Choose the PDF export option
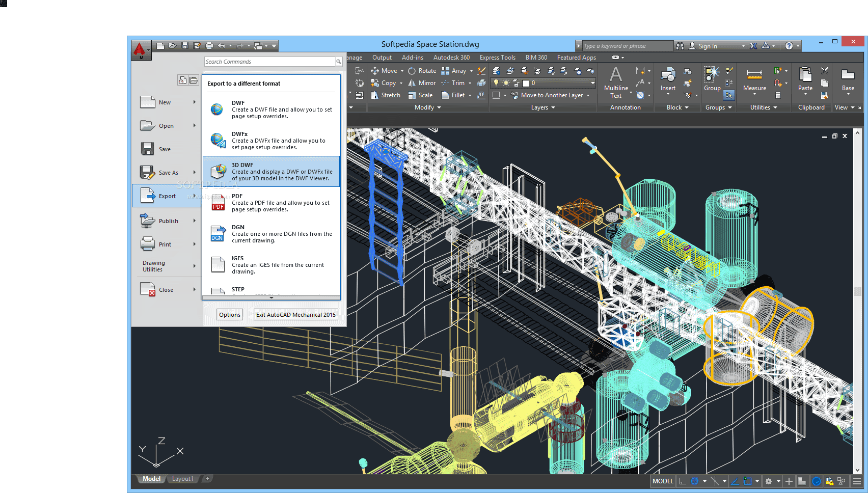Screen dimensions: 868x493 272,203
